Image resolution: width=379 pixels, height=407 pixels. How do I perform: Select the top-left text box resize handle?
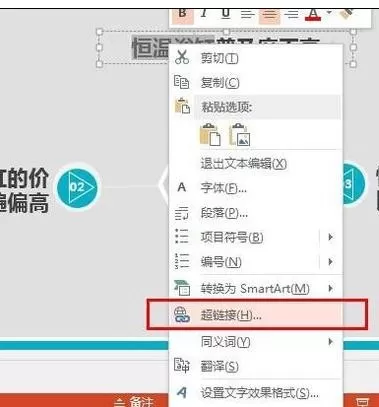(x=99, y=32)
